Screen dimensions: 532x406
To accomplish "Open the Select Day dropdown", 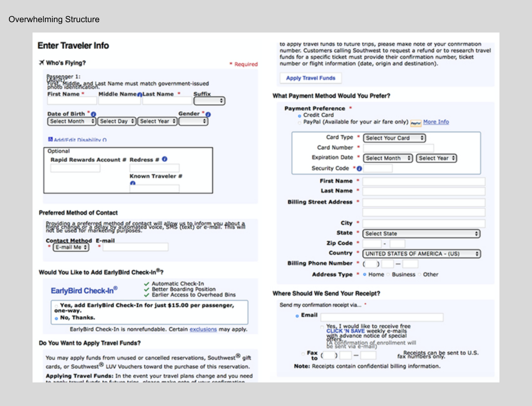I will pyautogui.click(x=116, y=121).
